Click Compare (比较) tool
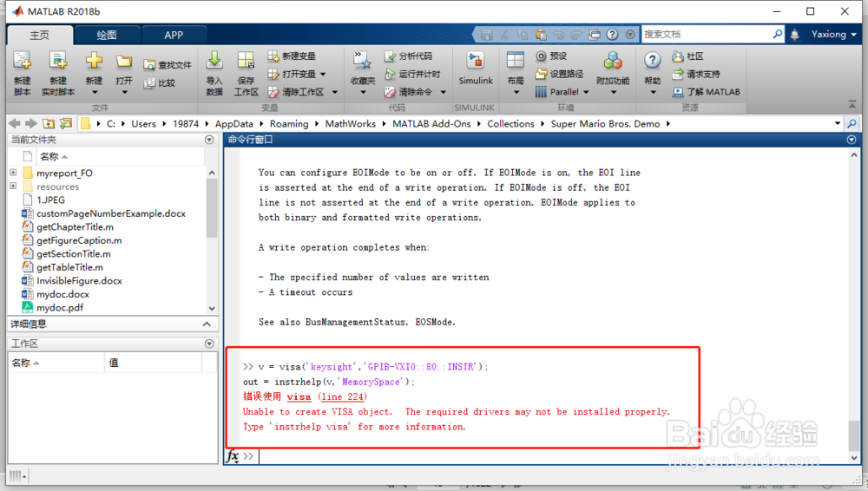The width and height of the screenshot is (868, 491). pos(160,82)
